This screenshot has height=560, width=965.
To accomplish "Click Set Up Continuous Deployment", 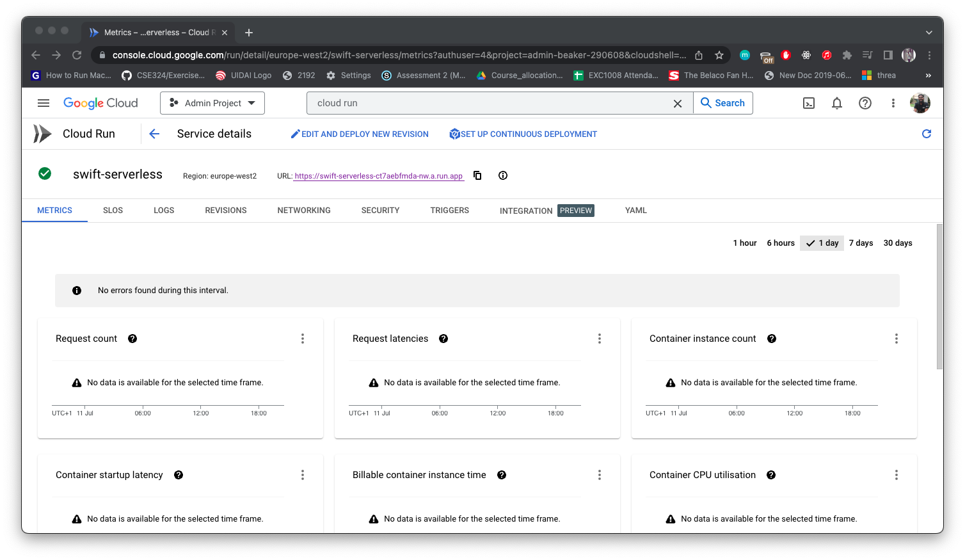I will [x=523, y=134].
